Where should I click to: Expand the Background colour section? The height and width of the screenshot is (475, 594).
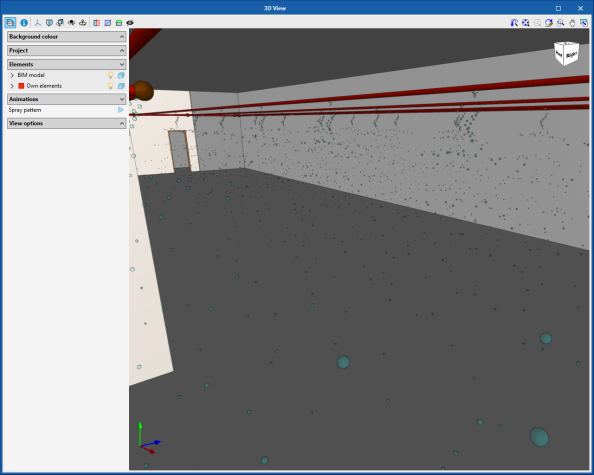click(x=67, y=37)
